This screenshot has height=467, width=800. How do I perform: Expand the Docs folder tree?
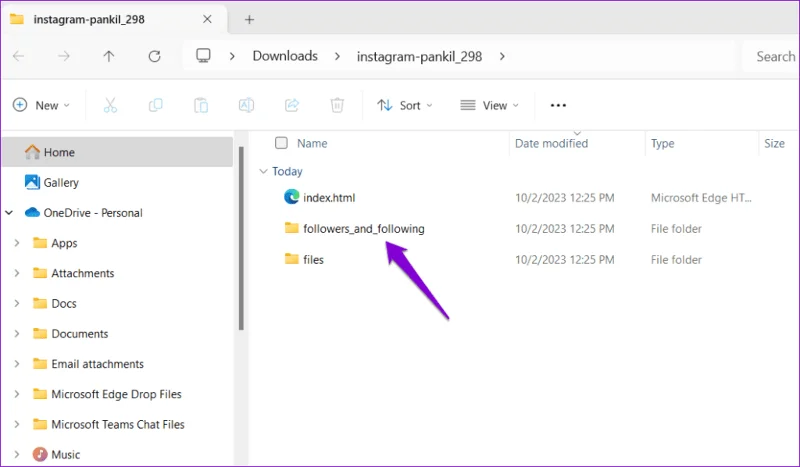click(x=17, y=303)
